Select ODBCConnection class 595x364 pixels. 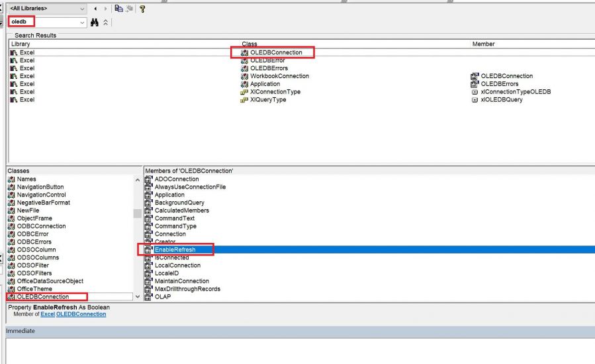pyautogui.click(x=41, y=226)
